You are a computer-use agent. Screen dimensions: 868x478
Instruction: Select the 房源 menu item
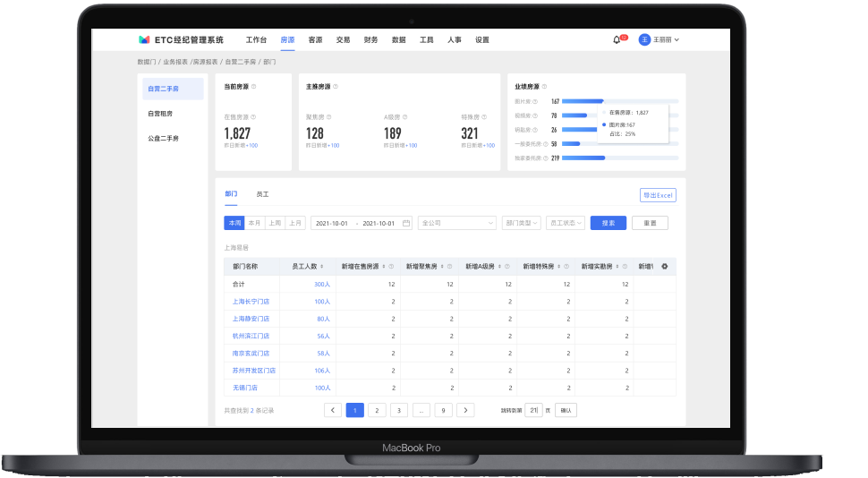tap(287, 40)
